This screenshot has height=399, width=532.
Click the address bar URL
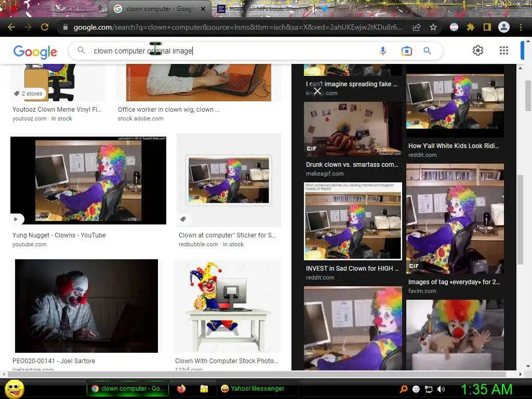pos(237,27)
